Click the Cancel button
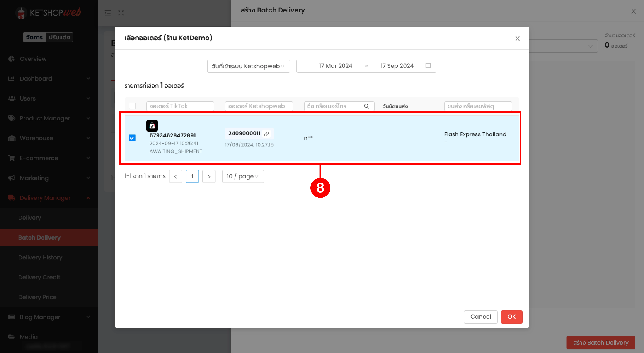The image size is (644, 353). click(x=481, y=317)
